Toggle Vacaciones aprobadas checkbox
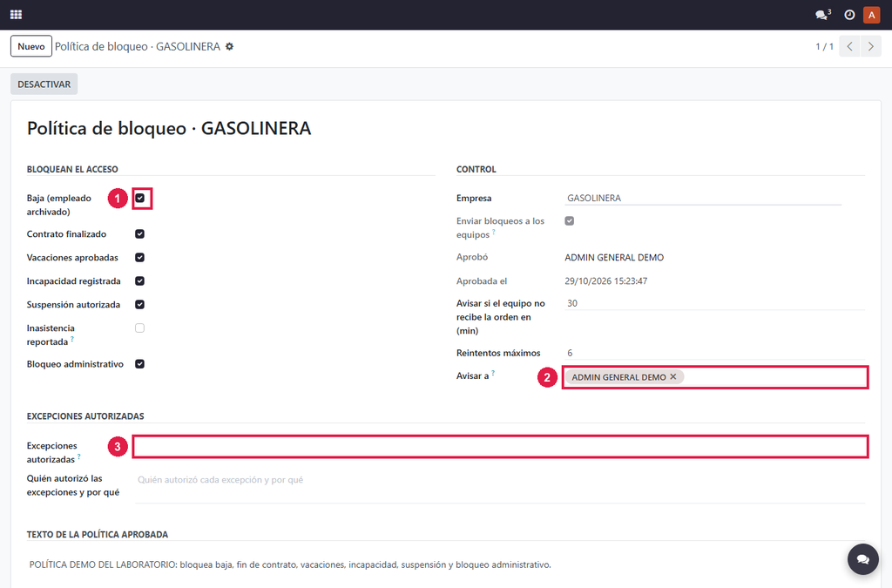The image size is (892, 588). 140,257
